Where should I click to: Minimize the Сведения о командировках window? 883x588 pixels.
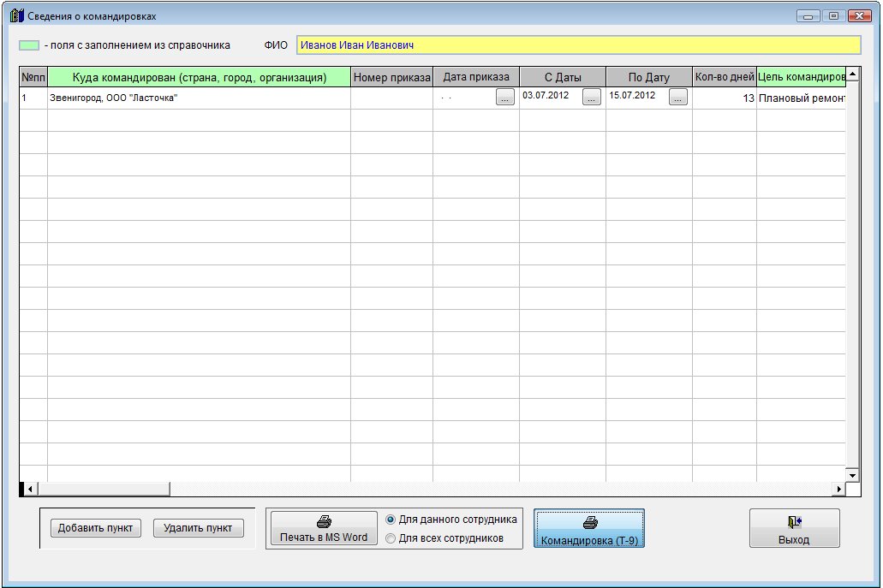click(x=808, y=15)
